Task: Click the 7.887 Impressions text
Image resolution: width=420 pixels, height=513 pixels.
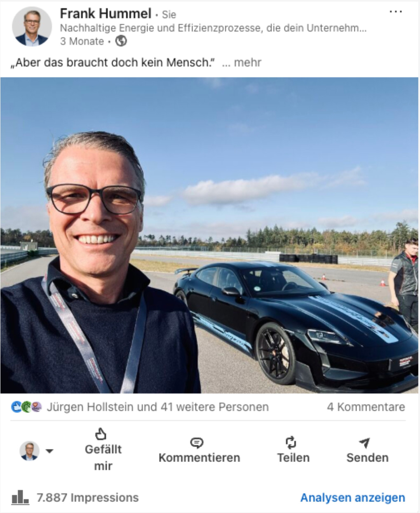Action: (88, 498)
